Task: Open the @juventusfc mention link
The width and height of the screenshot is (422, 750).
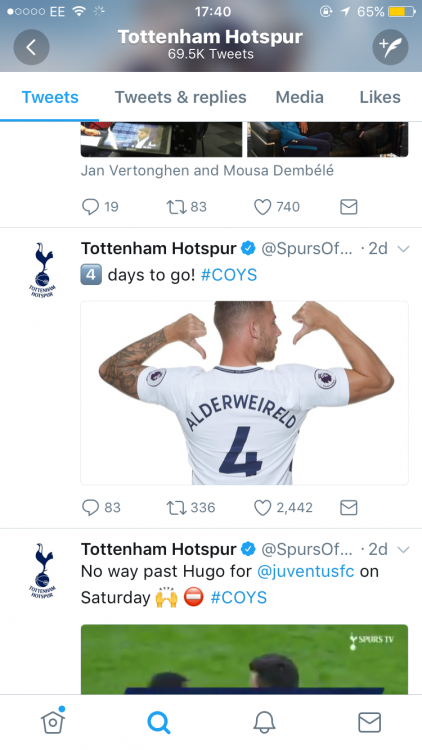Action: point(306,572)
